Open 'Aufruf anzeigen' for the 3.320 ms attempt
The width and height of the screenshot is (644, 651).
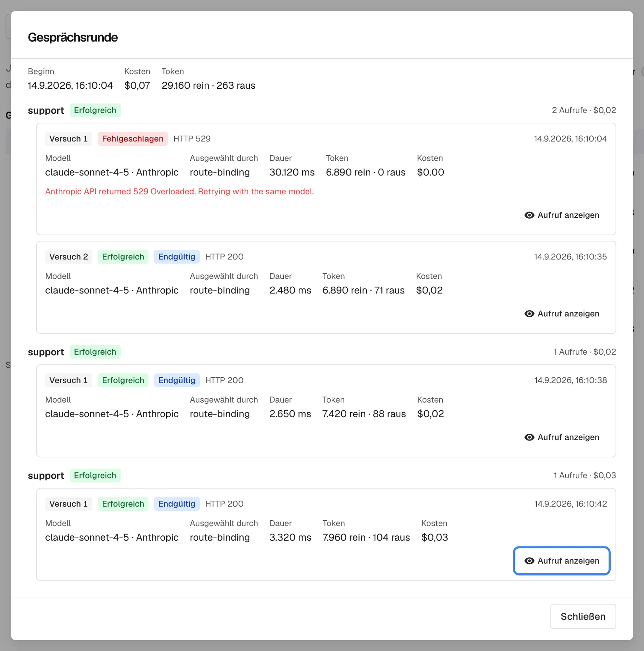pyautogui.click(x=562, y=561)
